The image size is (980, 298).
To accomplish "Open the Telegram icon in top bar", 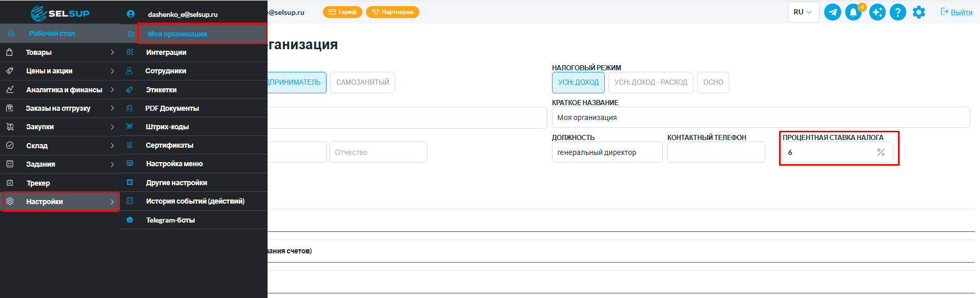I will coord(832,12).
